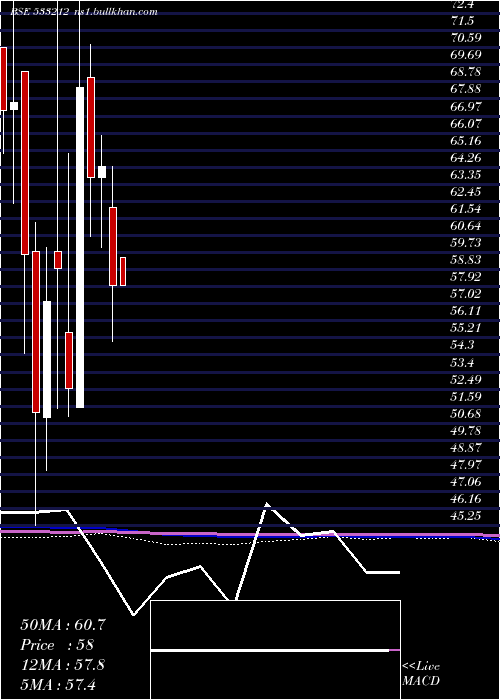Click the 53.4 axis value

click(x=464, y=362)
